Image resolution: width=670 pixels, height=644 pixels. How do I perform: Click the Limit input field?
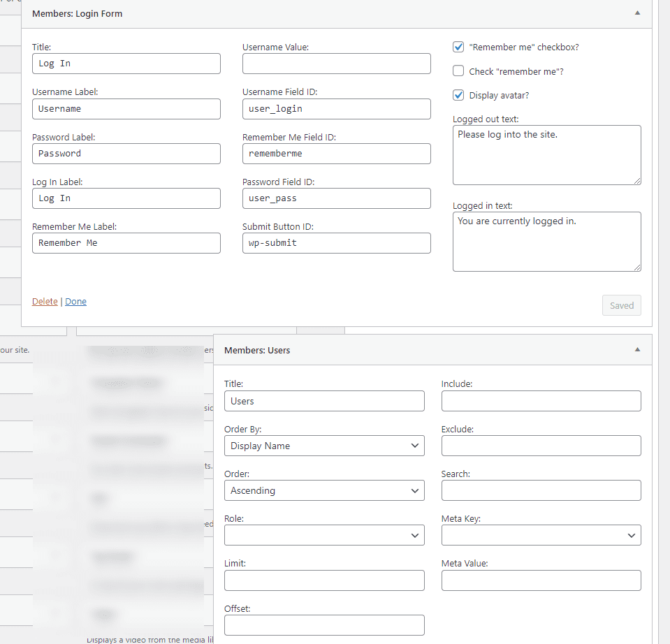[324, 580]
